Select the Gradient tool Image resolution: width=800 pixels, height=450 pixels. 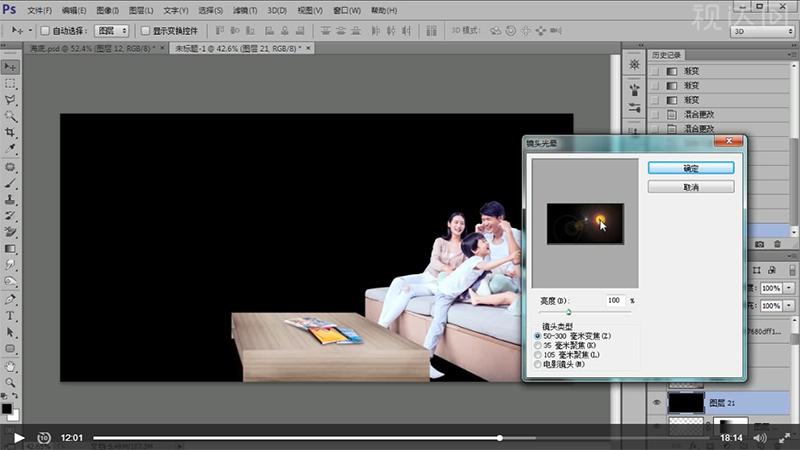click(10, 248)
